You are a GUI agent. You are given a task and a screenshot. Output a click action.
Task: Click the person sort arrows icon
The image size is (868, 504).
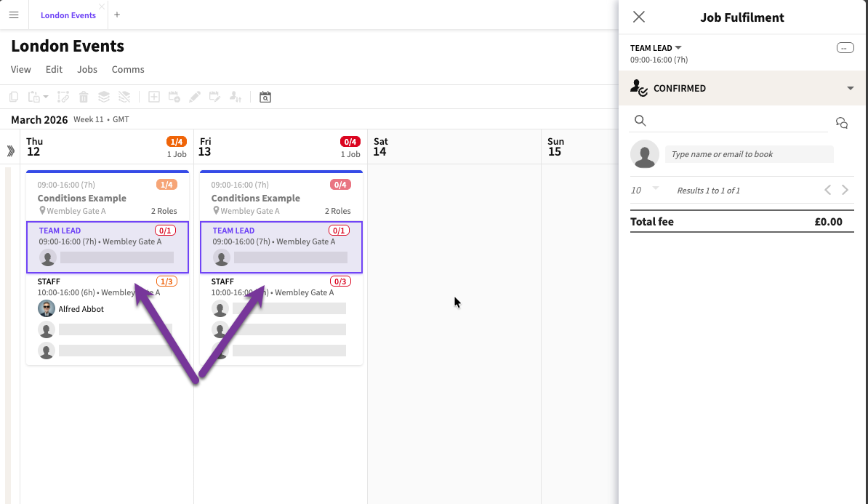point(236,97)
